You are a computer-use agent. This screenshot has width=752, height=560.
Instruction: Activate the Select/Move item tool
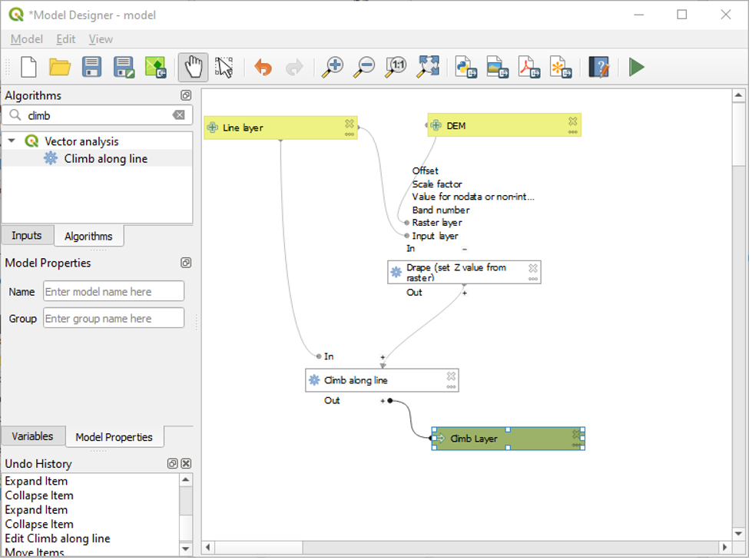tap(224, 68)
